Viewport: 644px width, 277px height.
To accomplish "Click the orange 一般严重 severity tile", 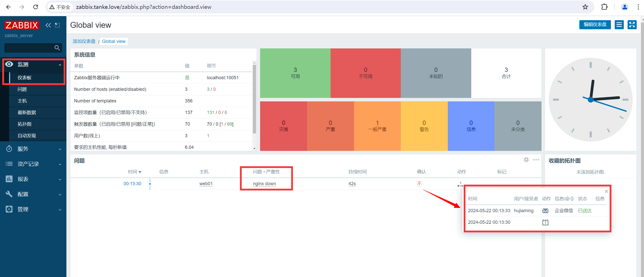I will point(377,126).
